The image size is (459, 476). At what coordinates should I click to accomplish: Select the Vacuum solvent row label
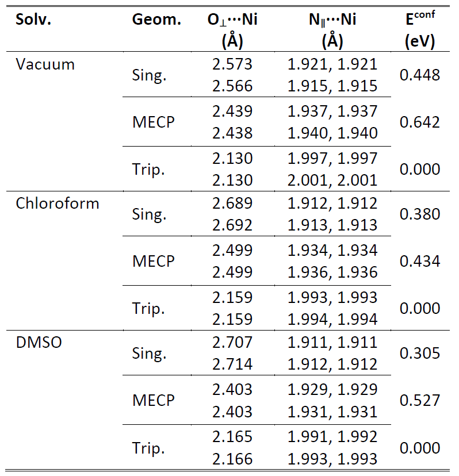click(45, 64)
